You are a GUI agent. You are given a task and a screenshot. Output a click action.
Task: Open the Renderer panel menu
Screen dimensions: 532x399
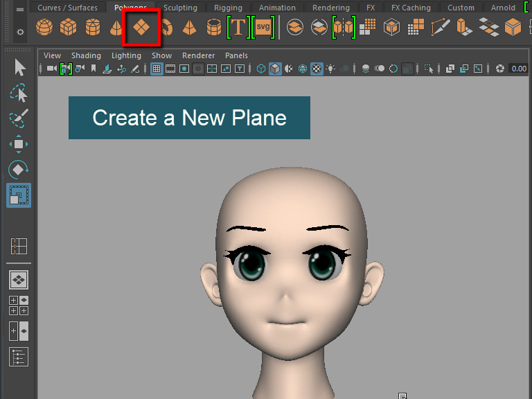pyautogui.click(x=198, y=55)
